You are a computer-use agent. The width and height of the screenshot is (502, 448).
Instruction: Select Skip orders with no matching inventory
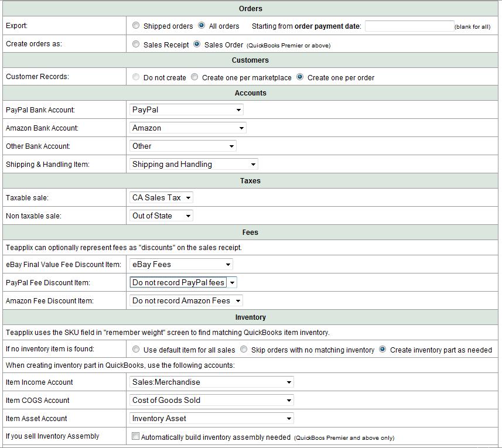[x=244, y=350]
